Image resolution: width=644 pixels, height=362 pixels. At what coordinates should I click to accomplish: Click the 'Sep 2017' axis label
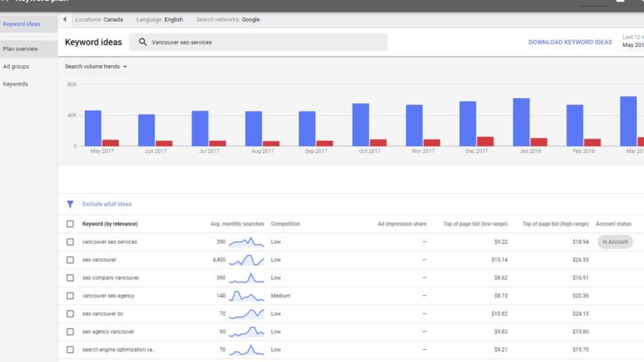(x=316, y=151)
